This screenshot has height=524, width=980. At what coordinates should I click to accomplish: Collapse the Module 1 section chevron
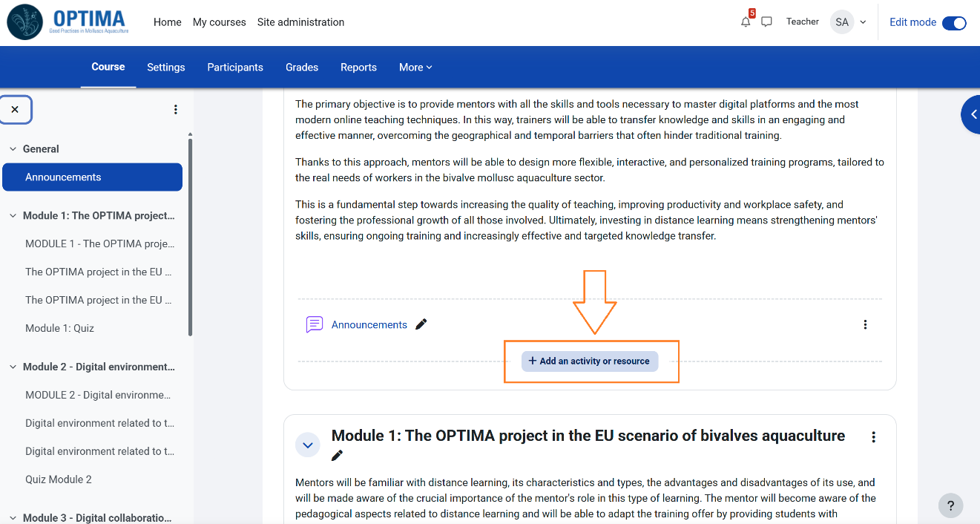point(308,445)
